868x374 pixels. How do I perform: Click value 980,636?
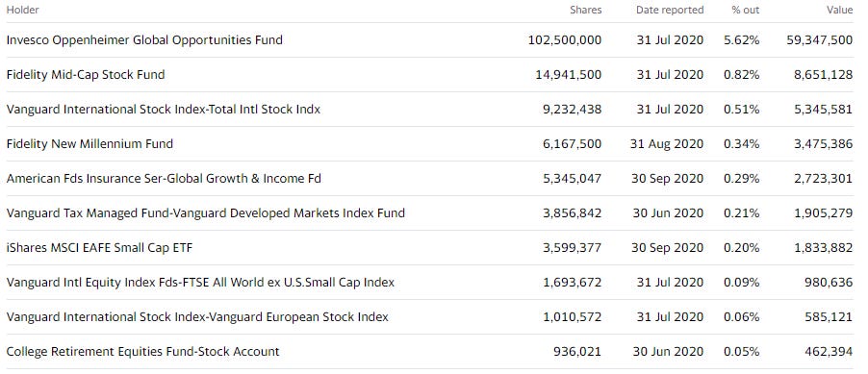tap(829, 282)
